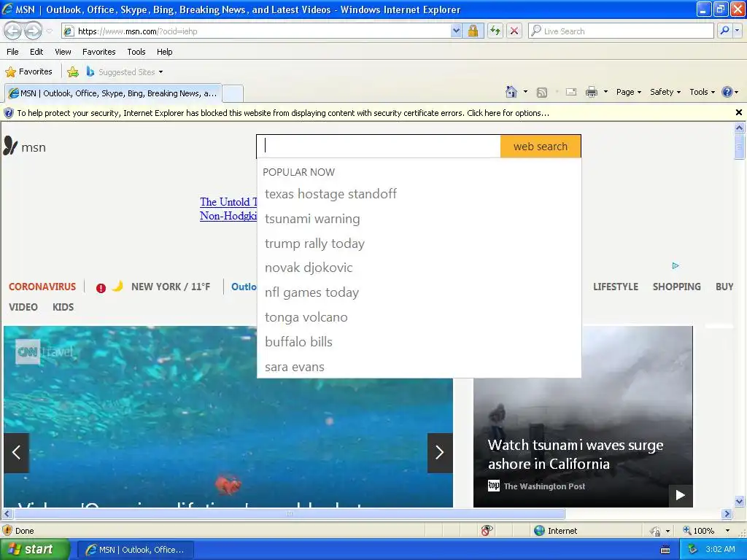Open the address bar history dropdown
The height and width of the screenshot is (560, 747).
pyautogui.click(x=456, y=31)
